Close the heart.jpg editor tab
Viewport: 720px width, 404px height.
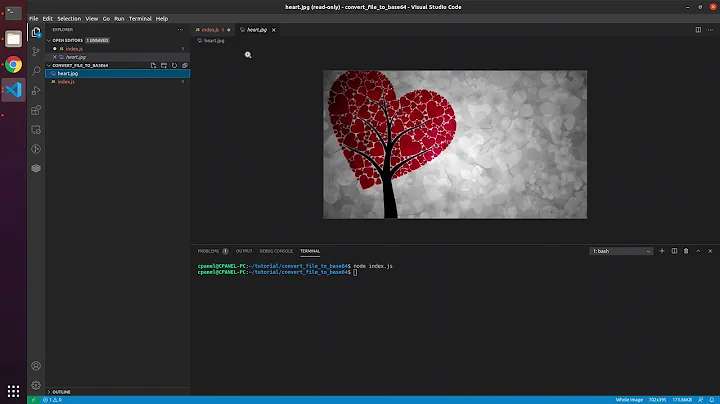pyautogui.click(x=273, y=30)
